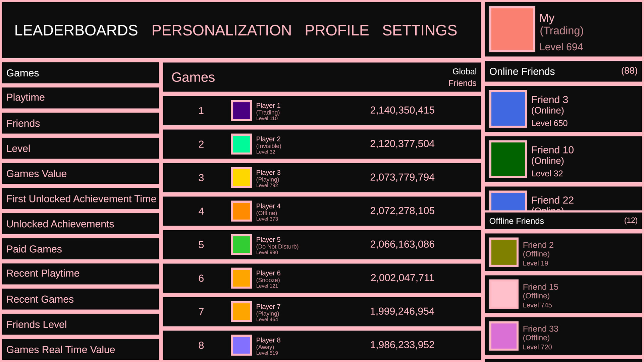Open Player 4's leaderboard row score

click(x=402, y=211)
